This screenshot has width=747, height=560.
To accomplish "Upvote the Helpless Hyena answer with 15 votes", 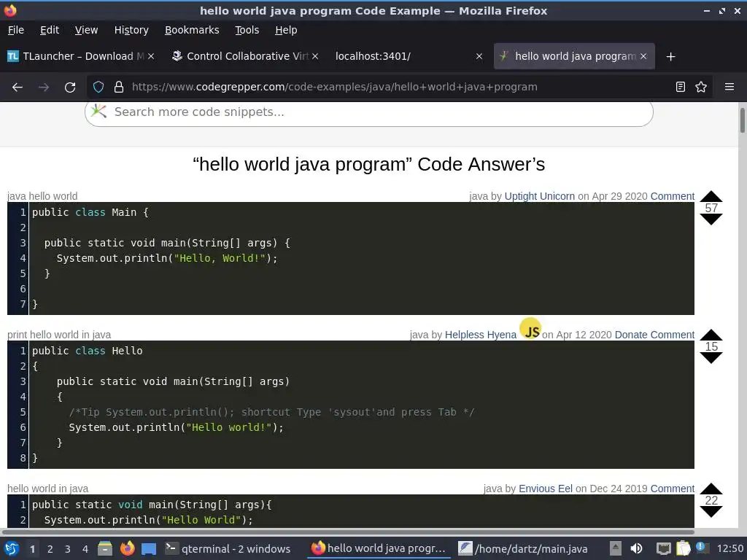I will pos(711,334).
